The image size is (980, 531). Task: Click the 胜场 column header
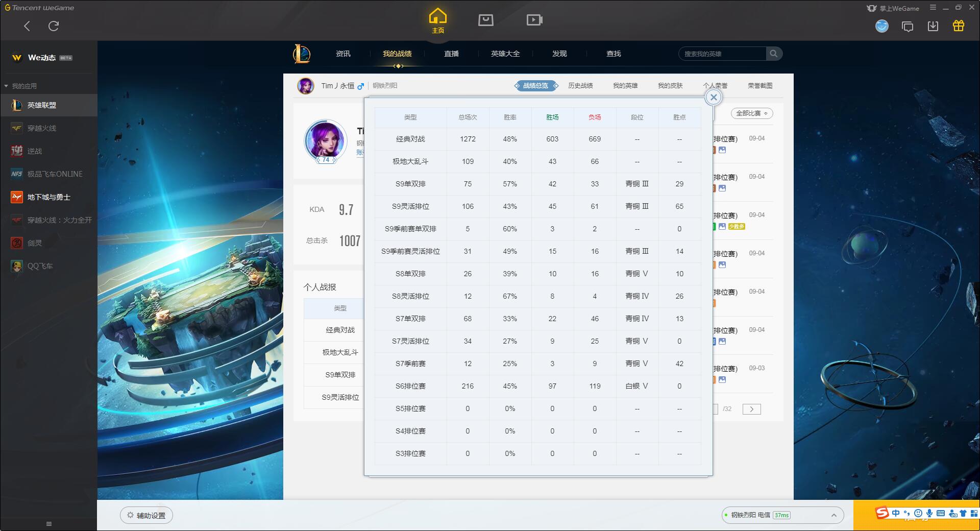pos(552,117)
